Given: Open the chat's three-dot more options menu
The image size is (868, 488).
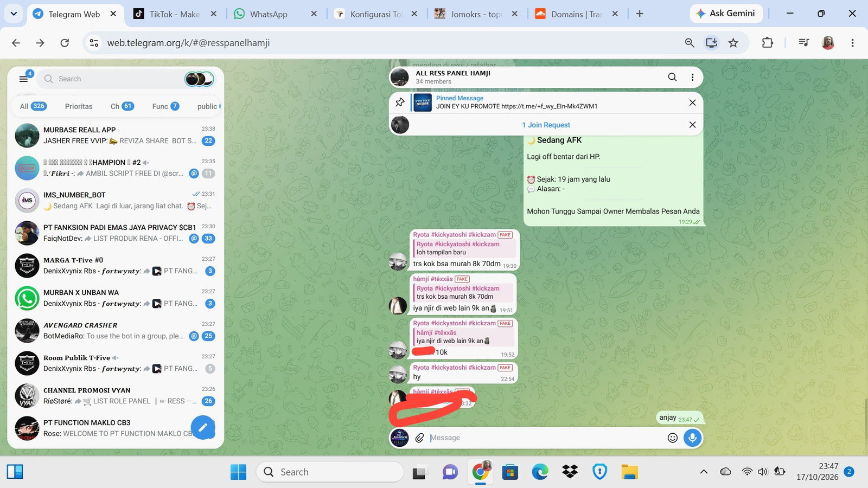Looking at the screenshot, I should pyautogui.click(x=692, y=77).
